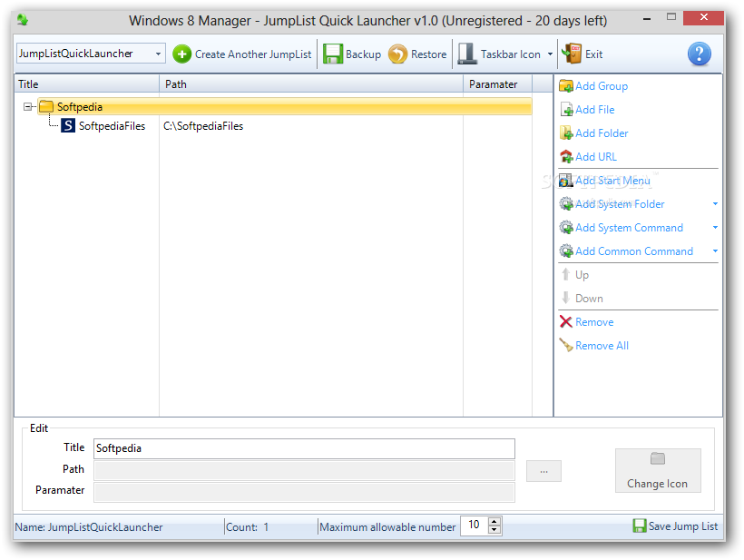Open the Taskbar Icon dropdown arrow

pyautogui.click(x=550, y=54)
